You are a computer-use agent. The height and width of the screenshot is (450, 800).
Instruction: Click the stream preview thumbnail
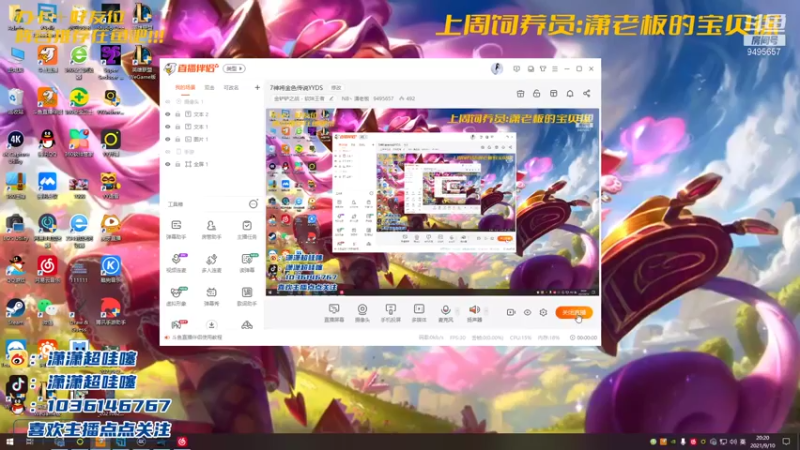(x=432, y=202)
